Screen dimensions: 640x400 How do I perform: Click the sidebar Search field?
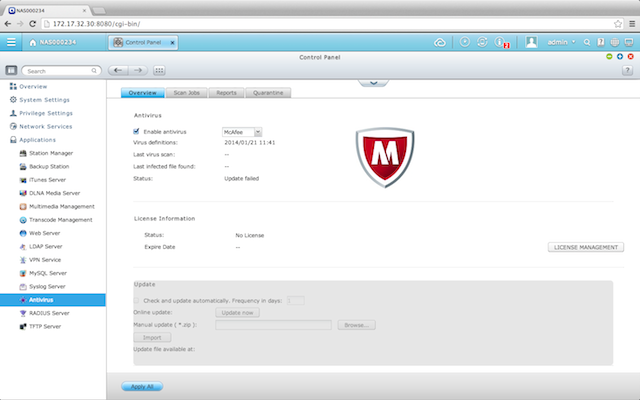60,71
